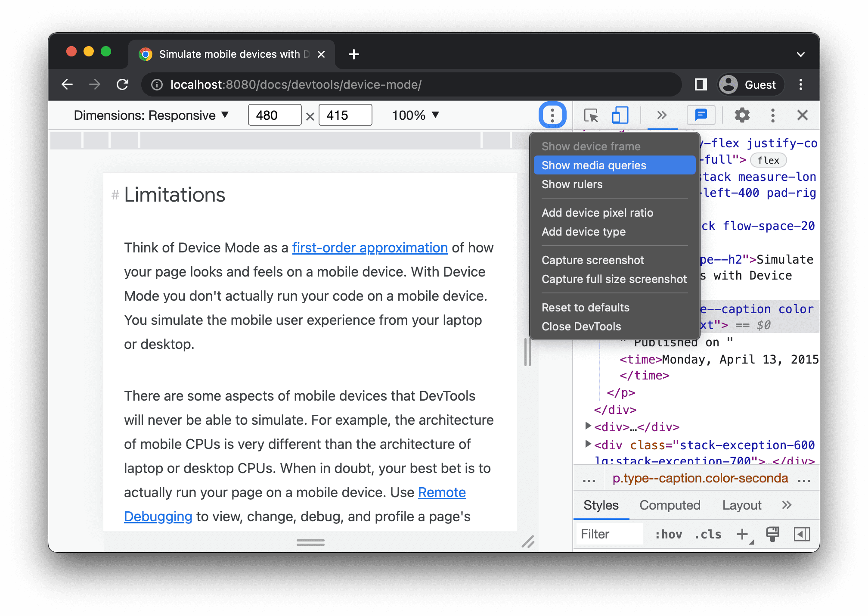Click the comments panel icon
868x616 pixels.
pyautogui.click(x=701, y=115)
